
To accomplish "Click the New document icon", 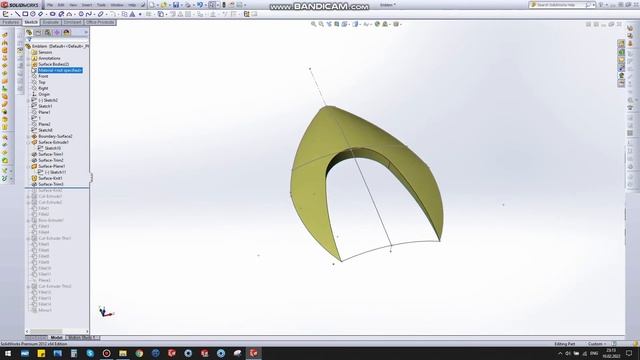I will (152, 5).
